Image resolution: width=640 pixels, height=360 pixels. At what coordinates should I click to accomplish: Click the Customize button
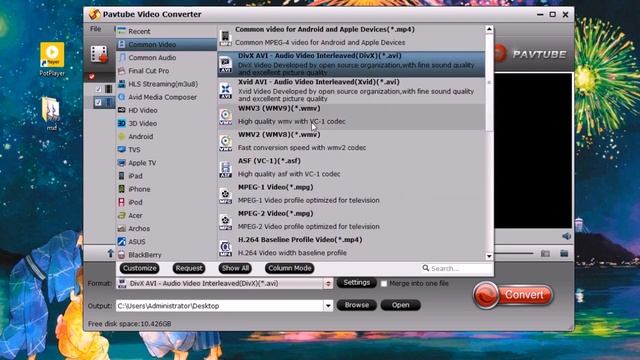[x=140, y=268]
